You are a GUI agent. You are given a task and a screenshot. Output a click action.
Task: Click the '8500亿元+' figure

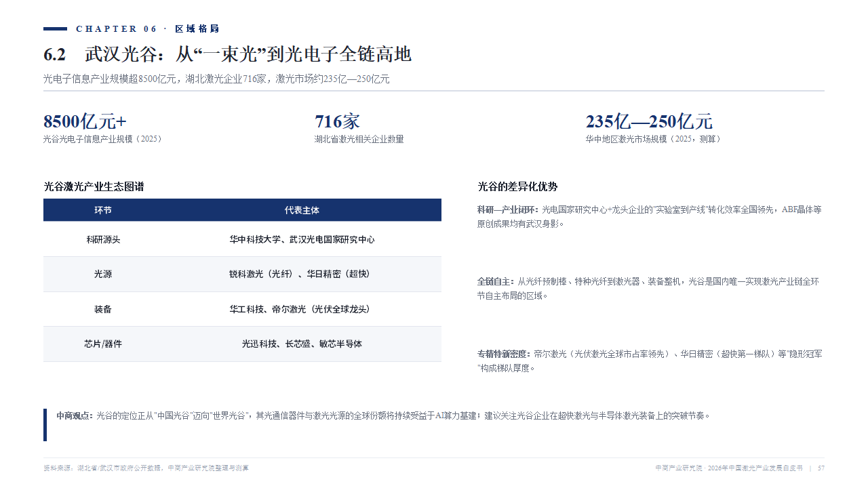(85, 122)
